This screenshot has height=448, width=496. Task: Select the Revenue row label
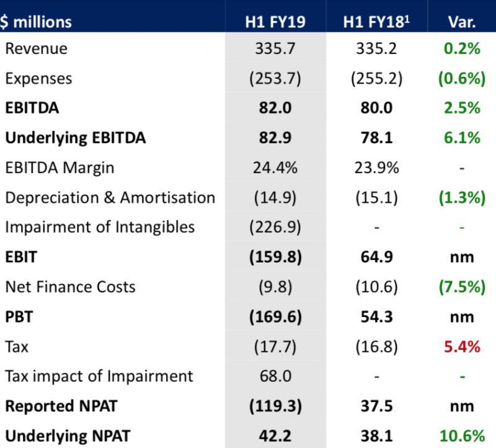coord(37,48)
